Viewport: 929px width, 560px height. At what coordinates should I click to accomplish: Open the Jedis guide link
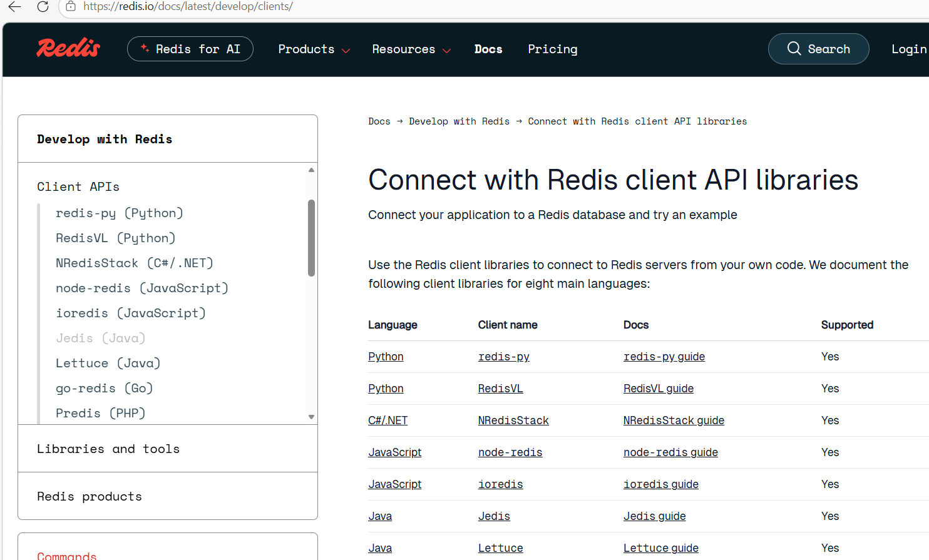point(654,516)
